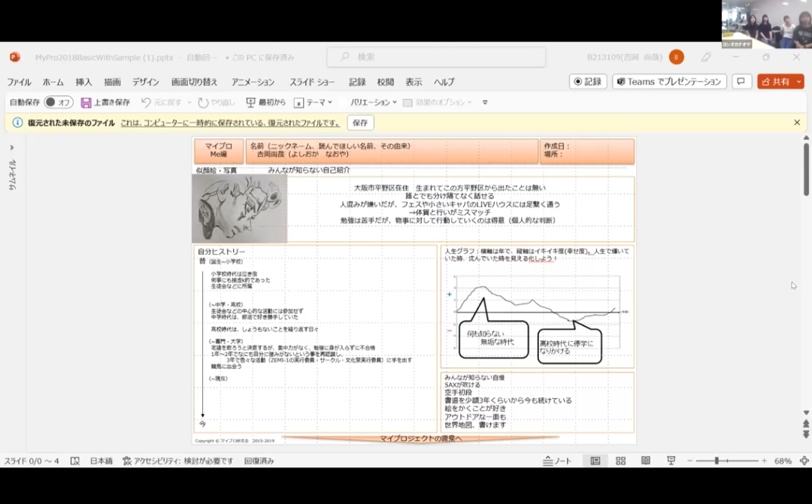Open the 校閲 tab
Screen dimensions: 812x504
coord(385,82)
